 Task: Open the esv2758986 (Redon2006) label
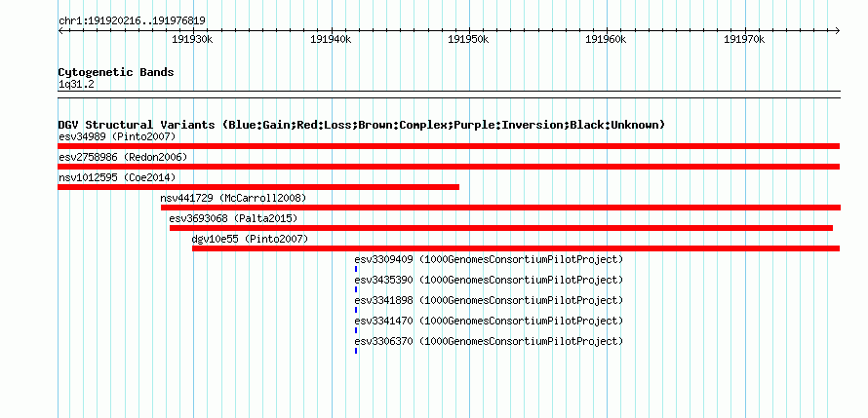(123, 157)
